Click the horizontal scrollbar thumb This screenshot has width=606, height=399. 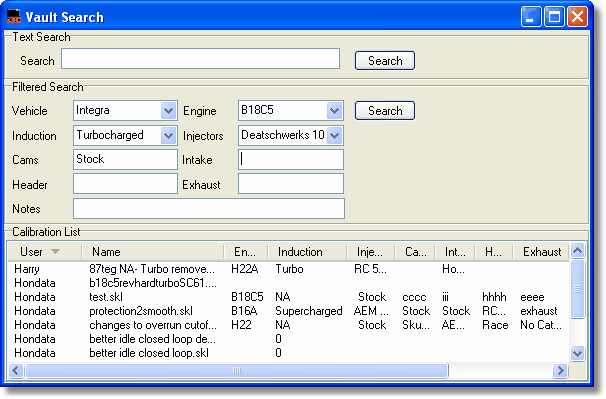click(237, 370)
